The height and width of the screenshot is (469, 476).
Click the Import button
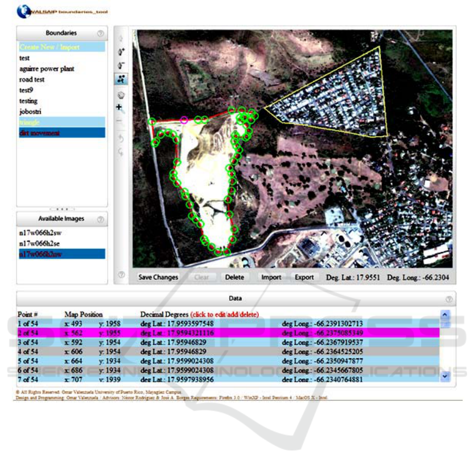271,277
